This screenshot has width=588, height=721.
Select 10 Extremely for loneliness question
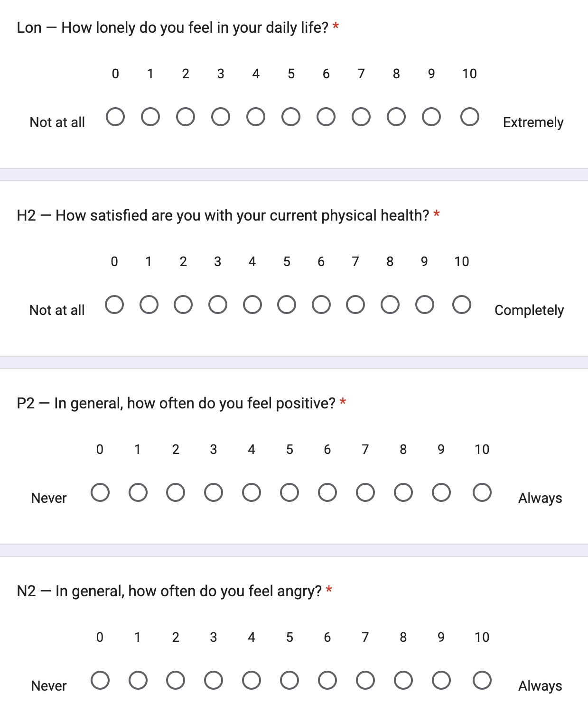(x=470, y=117)
